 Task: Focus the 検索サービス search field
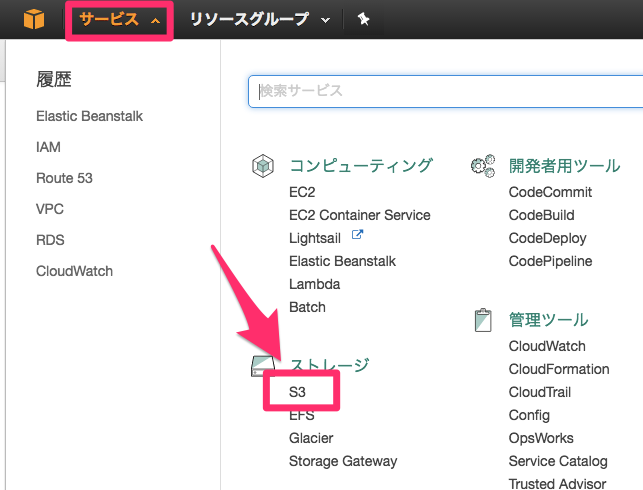[445, 91]
